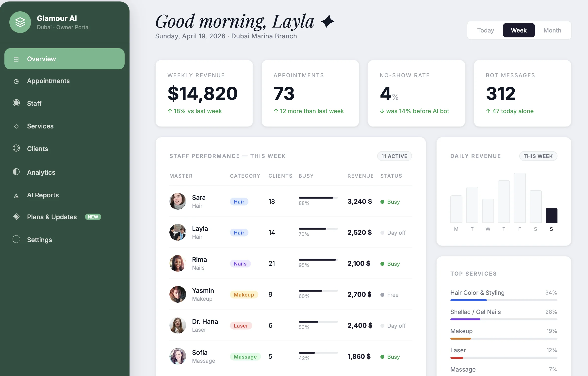588x376 pixels.
Task: Click the Services diamond icon
Action: click(16, 126)
